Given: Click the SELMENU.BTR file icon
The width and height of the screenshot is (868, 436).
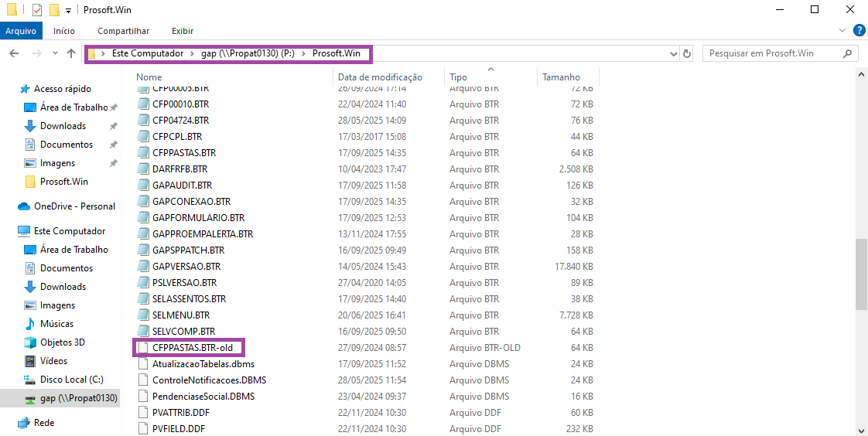Looking at the screenshot, I should [143, 315].
